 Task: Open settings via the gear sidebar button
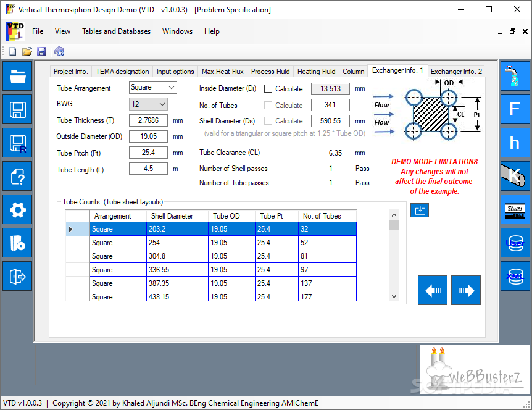pos(17,209)
